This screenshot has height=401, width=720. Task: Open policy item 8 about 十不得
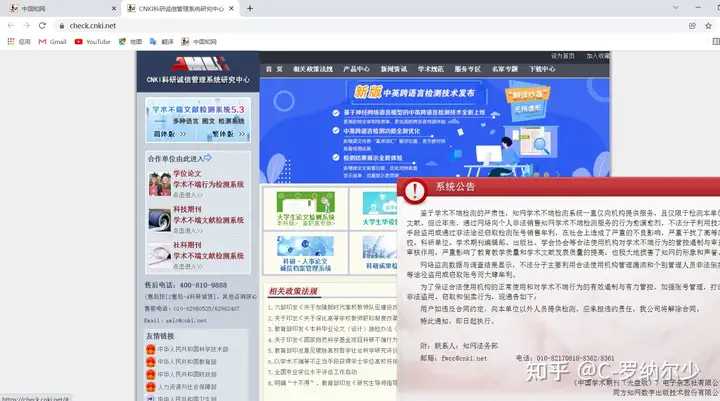(x=332, y=383)
